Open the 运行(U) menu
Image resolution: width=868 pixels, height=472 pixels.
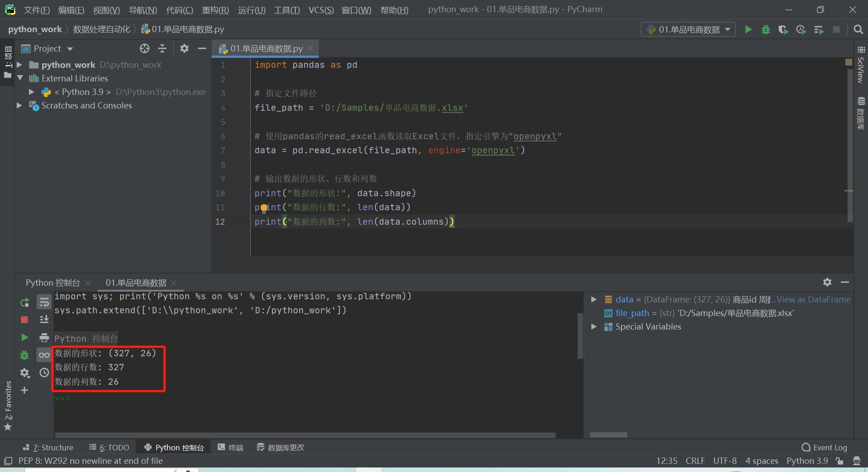click(251, 10)
